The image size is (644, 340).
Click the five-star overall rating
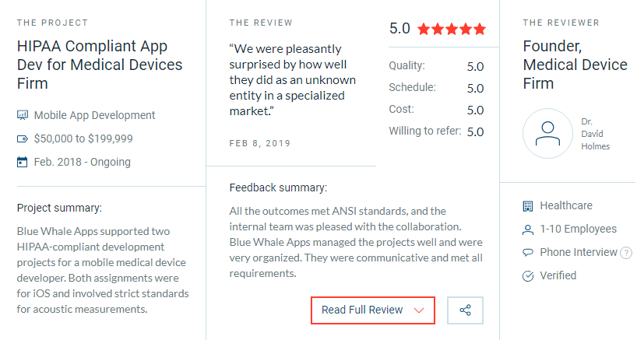452,29
